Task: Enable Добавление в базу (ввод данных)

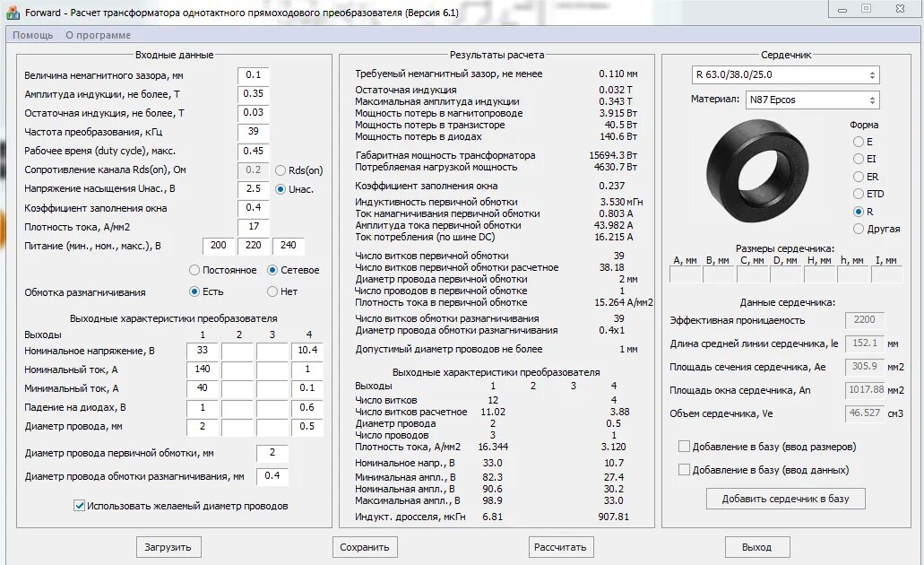Action: [684, 470]
